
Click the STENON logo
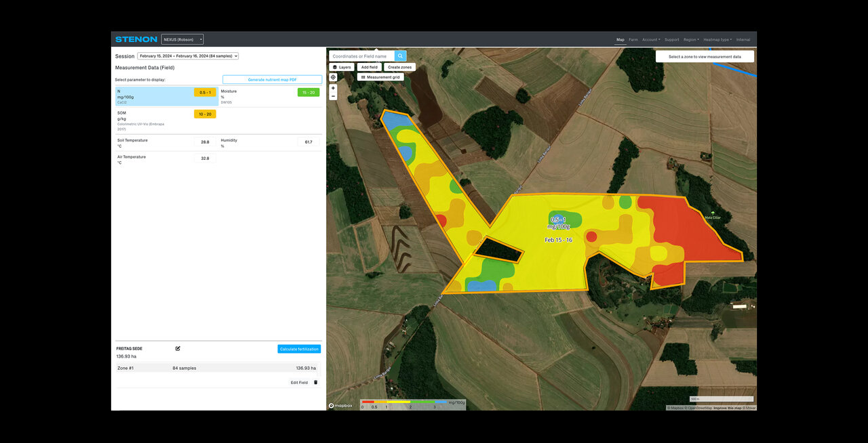[136, 39]
